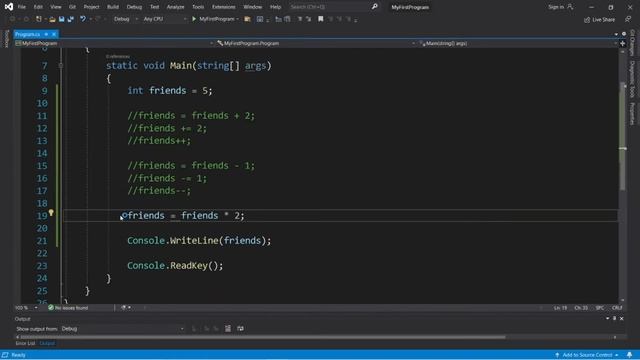Open the Toolbox side tab
Viewport: 640px width, 360px height.
click(6, 38)
